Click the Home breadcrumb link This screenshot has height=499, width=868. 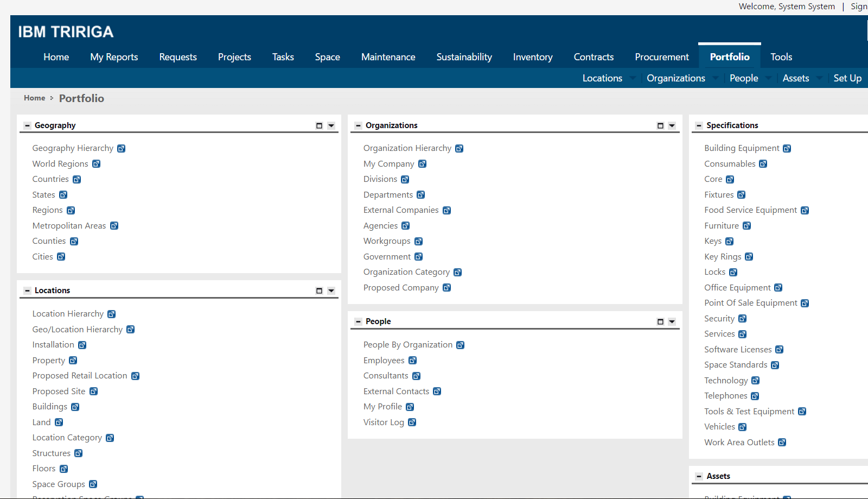click(35, 98)
